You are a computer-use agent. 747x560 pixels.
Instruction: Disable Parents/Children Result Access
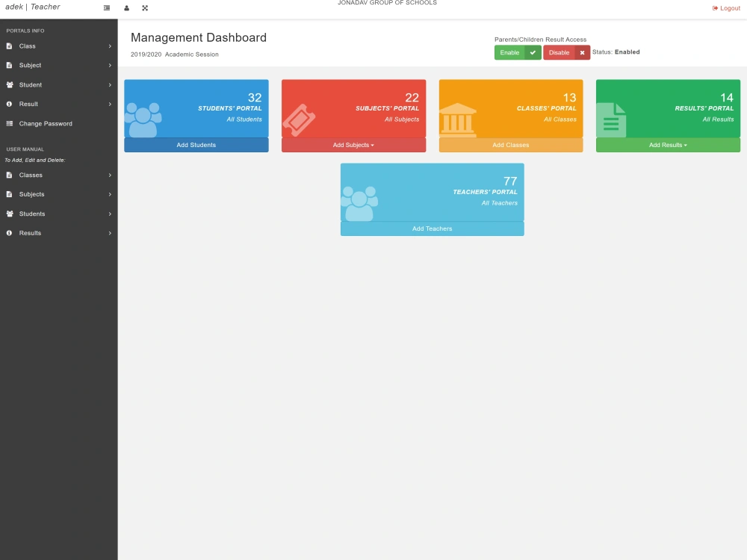pyautogui.click(x=566, y=53)
